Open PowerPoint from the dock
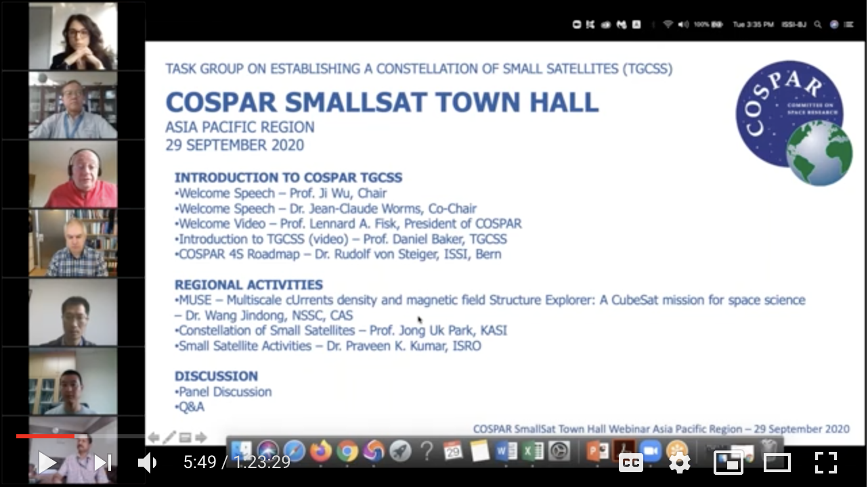868x487 pixels. coord(597,450)
